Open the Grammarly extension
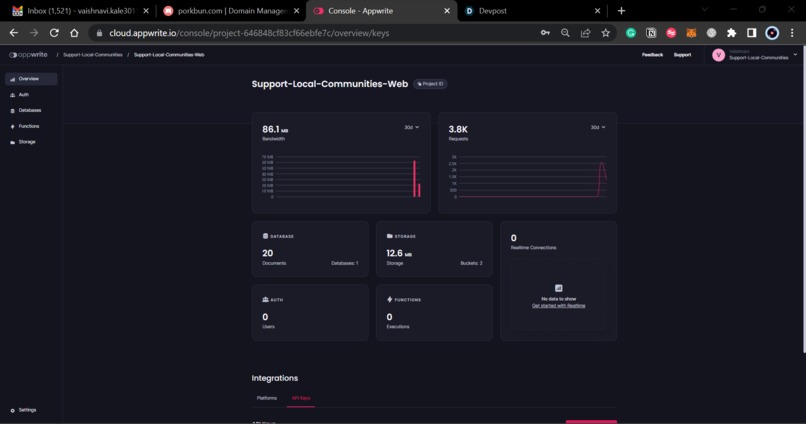 [x=631, y=33]
